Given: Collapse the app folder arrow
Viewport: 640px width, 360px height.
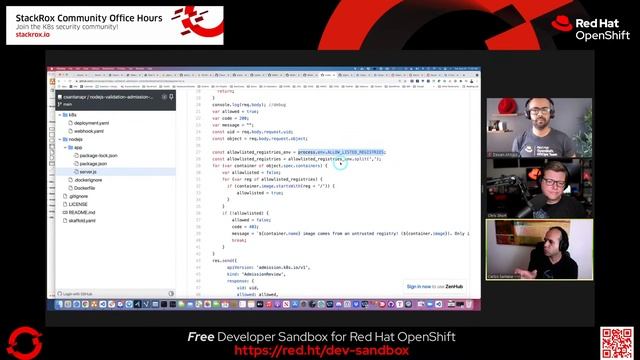Looking at the screenshot, I should coord(65,147).
